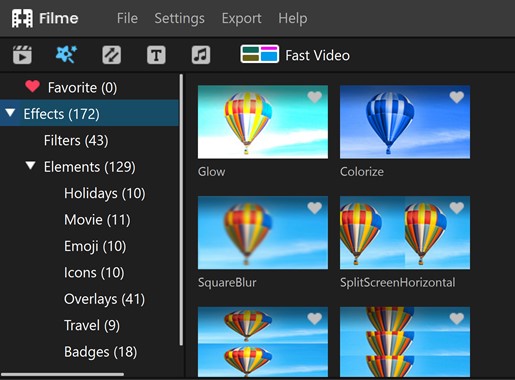Click the Filme logo icon
Screen dimensions: 515x380
[x=22, y=18]
